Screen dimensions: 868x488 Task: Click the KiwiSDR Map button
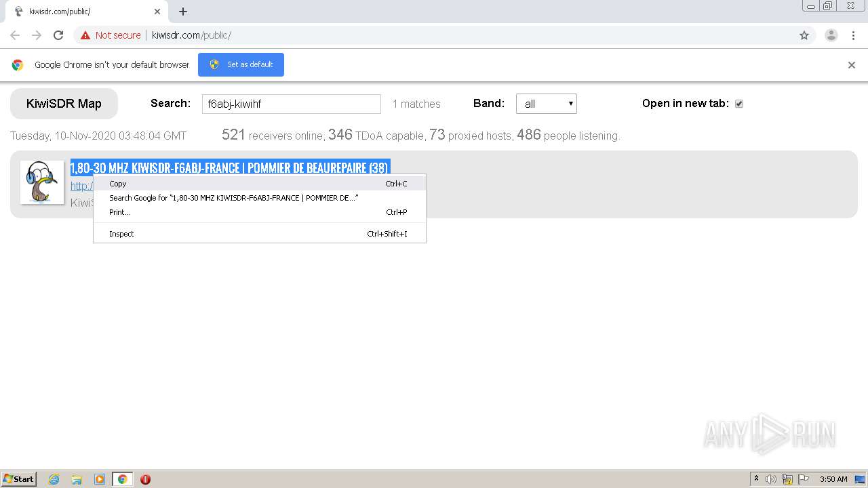64,104
